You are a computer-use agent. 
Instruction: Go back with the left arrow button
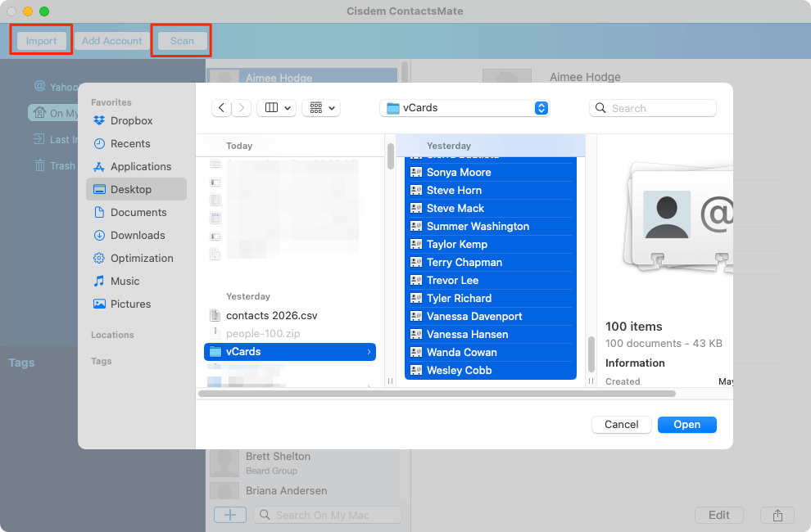click(221, 107)
